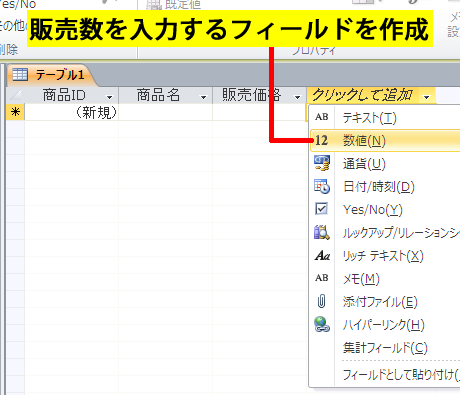Click the AB icon beside メモ
The image size is (460, 395).
[322, 278]
